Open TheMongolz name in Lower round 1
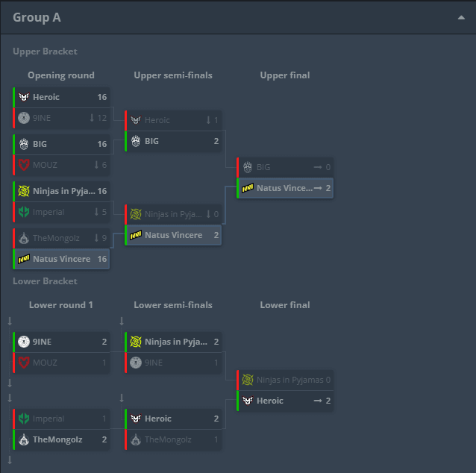 [57, 439]
